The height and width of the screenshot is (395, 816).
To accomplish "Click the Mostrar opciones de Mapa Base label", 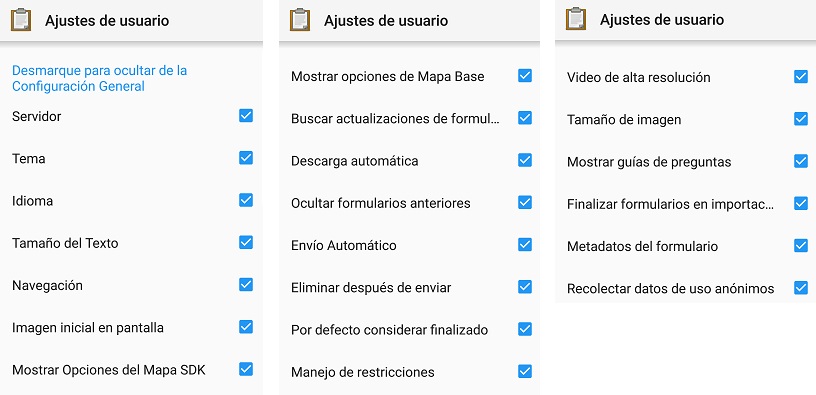I will (388, 77).
